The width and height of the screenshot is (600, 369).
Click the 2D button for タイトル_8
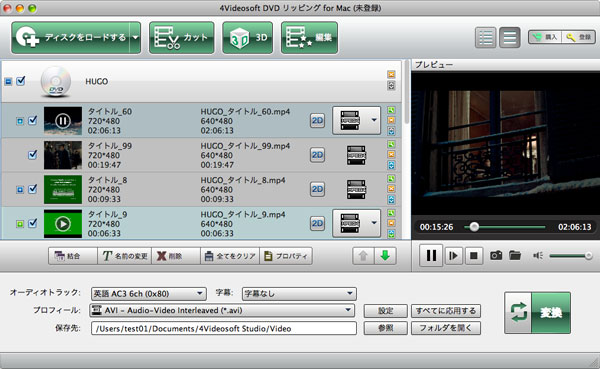click(x=317, y=189)
